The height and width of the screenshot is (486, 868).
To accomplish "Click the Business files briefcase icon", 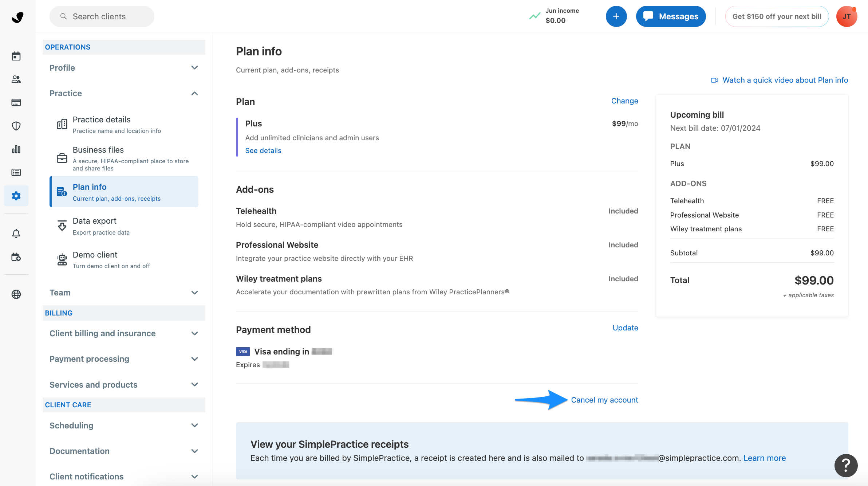I will tap(62, 158).
